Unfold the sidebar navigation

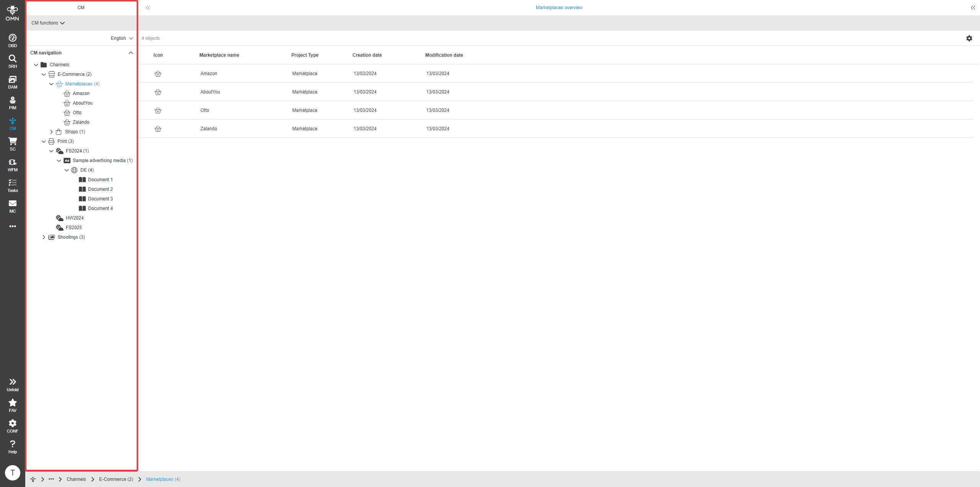point(13,385)
